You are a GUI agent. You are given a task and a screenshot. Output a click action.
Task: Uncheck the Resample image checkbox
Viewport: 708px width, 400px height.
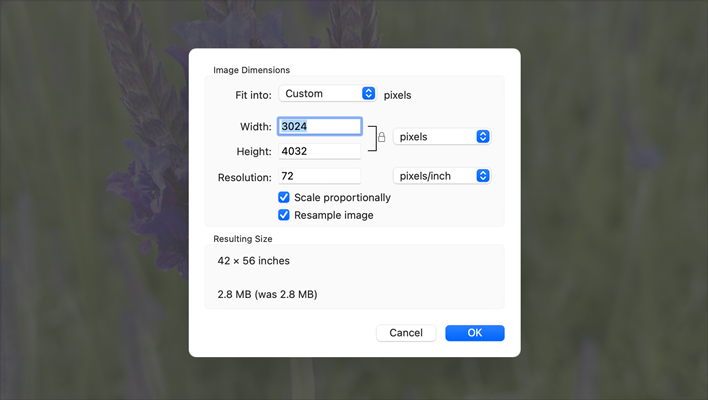coord(284,215)
